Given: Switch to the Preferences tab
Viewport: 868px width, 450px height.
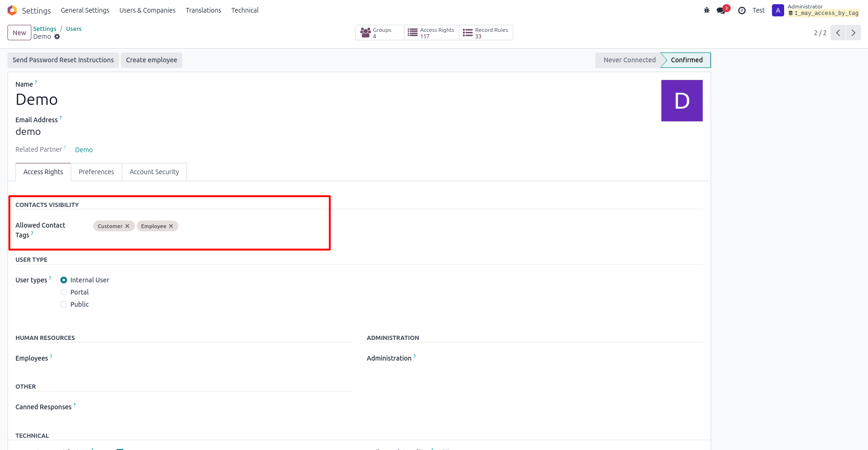Looking at the screenshot, I should tap(96, 172).
